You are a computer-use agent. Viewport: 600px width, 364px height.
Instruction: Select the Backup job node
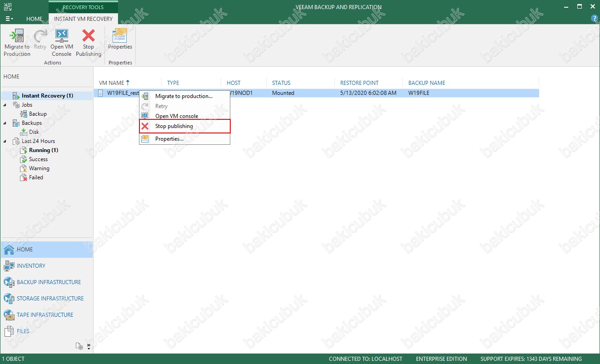tap(38, 114)
